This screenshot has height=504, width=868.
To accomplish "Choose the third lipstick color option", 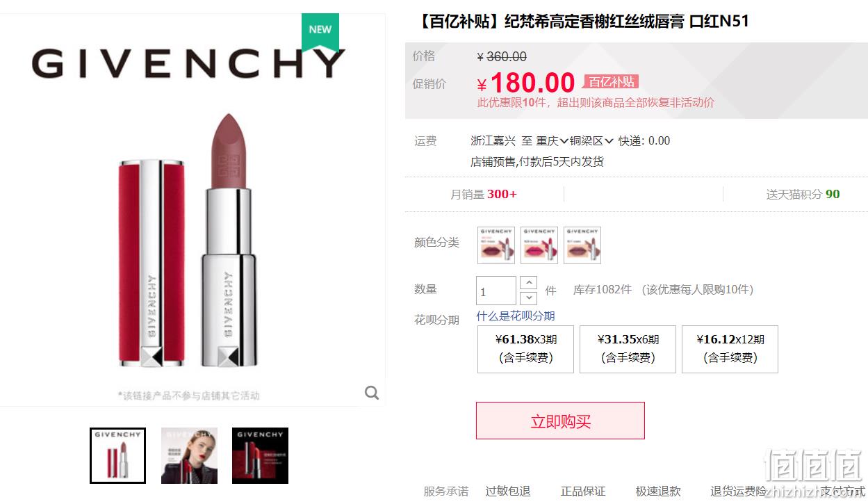I will pos(582,245).
